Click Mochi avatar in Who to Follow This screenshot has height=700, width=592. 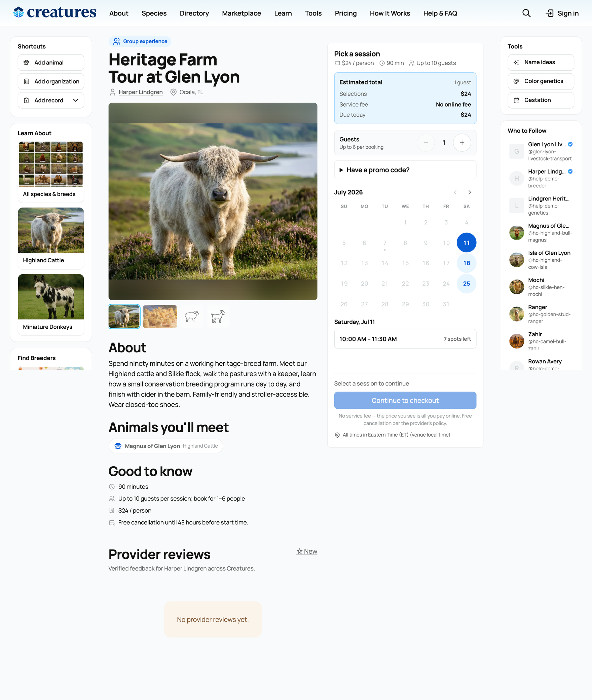click(x=517, y=287)
